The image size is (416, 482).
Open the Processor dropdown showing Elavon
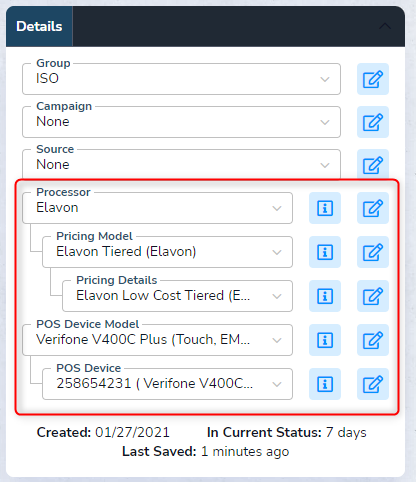pos(157,208)
